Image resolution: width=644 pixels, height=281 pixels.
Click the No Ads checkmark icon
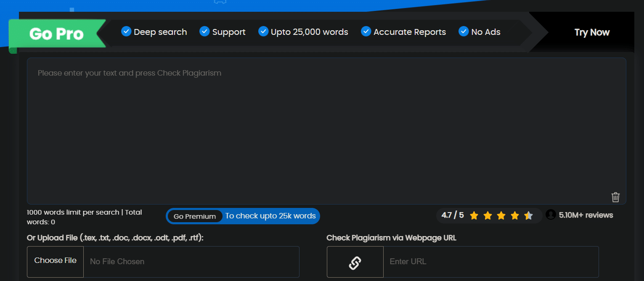coord(464,32)
